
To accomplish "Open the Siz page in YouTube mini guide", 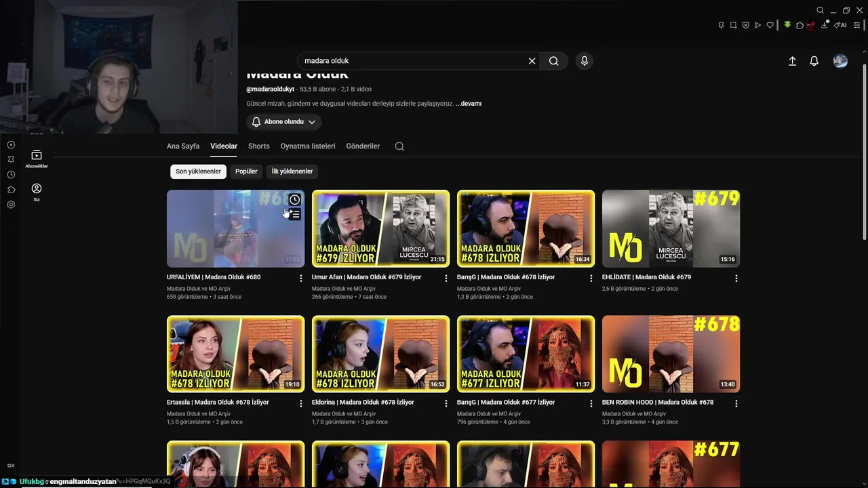I will pos(37,192).
